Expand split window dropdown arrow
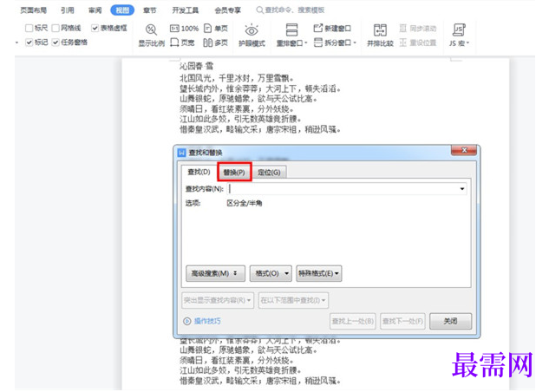The image size is (549, 392). [x=355, y=43]
